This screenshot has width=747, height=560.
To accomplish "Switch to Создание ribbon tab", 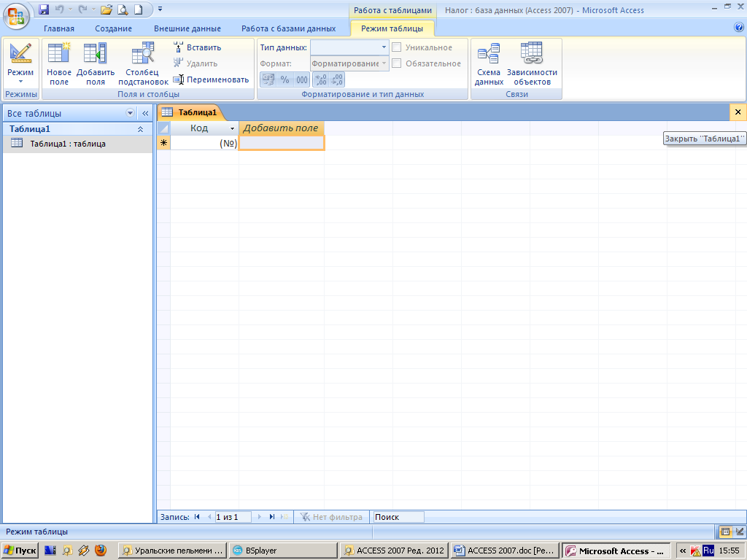I will [x=113, y=28].
